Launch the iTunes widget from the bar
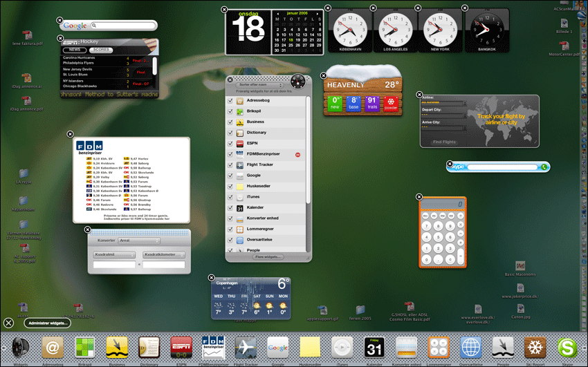Screen dimensions: 588x367 [342, 347]
